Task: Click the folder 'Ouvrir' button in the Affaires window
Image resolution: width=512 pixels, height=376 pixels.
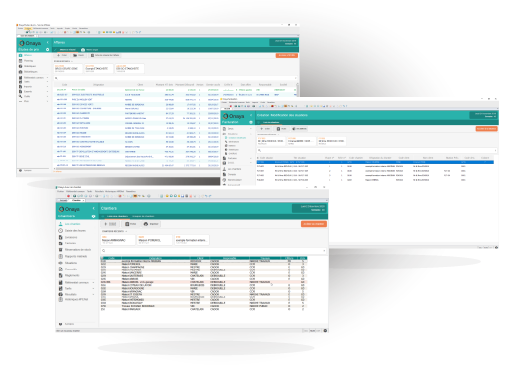Action: click(78, 55)
